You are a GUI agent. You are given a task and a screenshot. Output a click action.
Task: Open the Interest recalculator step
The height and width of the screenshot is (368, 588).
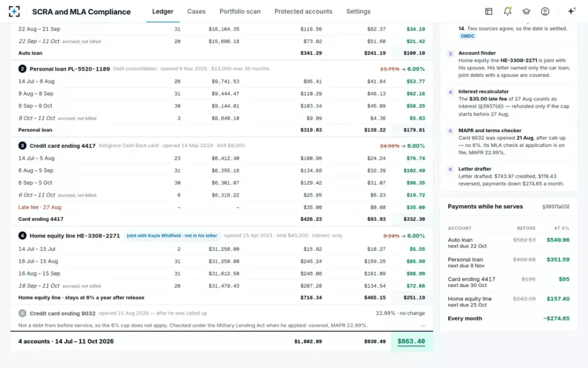click(509, 103)
